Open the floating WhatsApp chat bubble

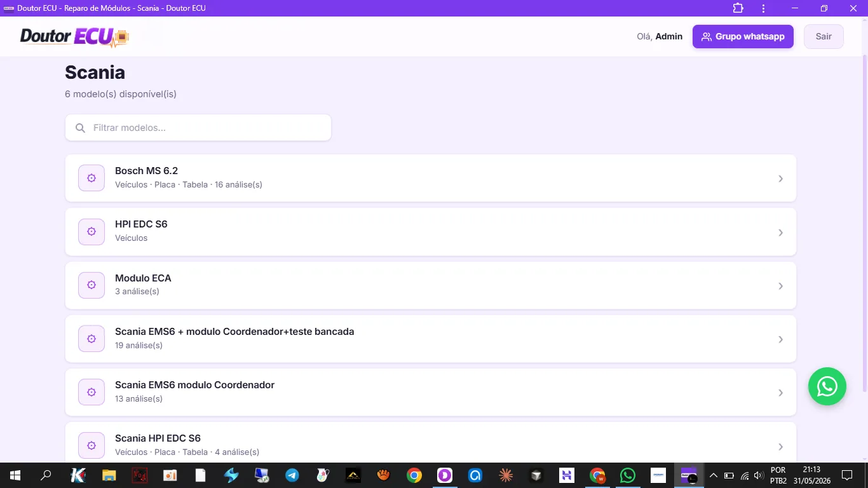(x=827, y=386)
